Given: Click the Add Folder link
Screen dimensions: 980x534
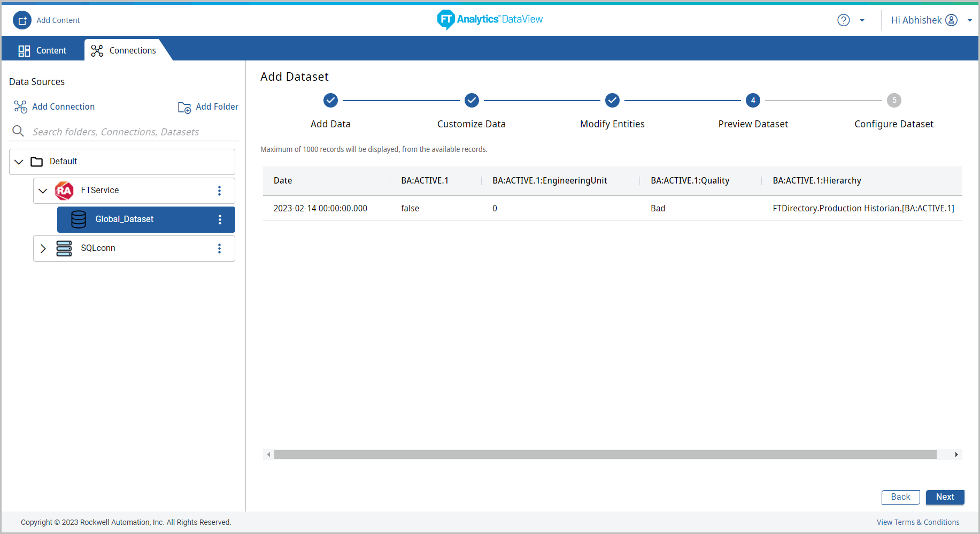Looking at the screenshot, I should point(217,107).
